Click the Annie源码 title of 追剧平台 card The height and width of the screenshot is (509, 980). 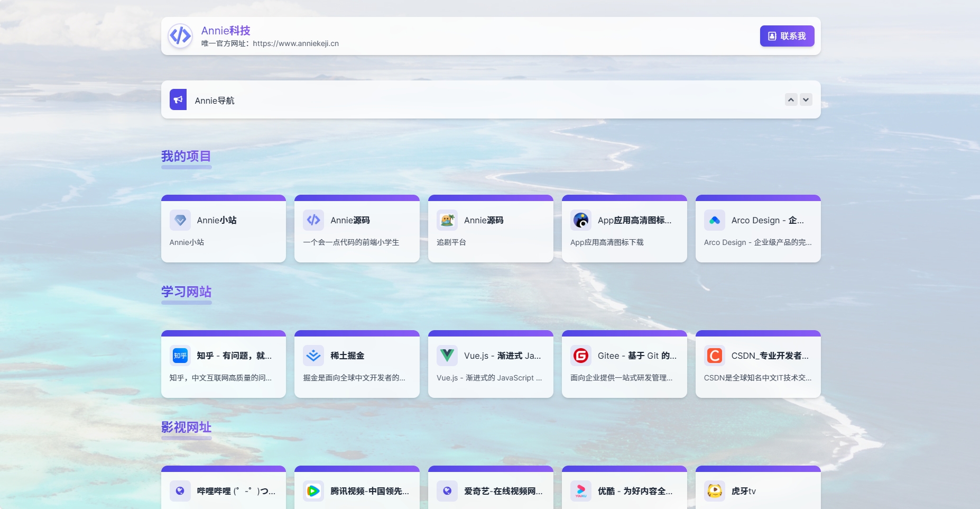coord(484,220)
